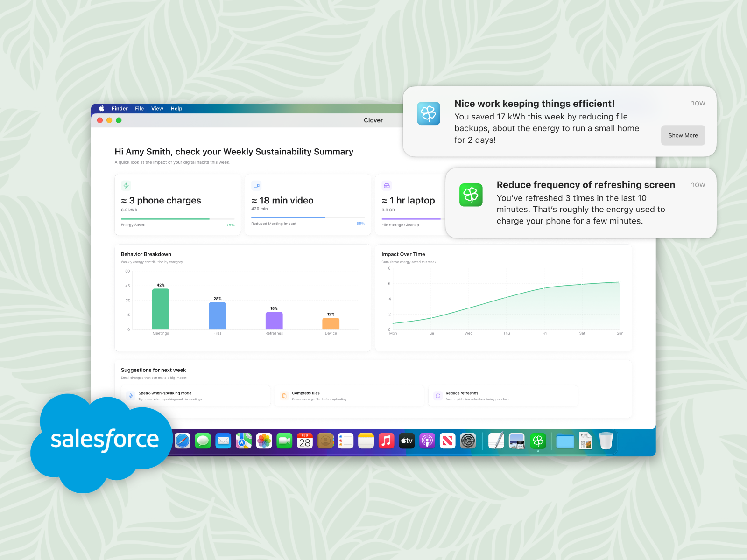Viewport: 747px width, 560px height.
Task: Open the Reduce refreshes suggestion
Action: click(x=503, y=396)
